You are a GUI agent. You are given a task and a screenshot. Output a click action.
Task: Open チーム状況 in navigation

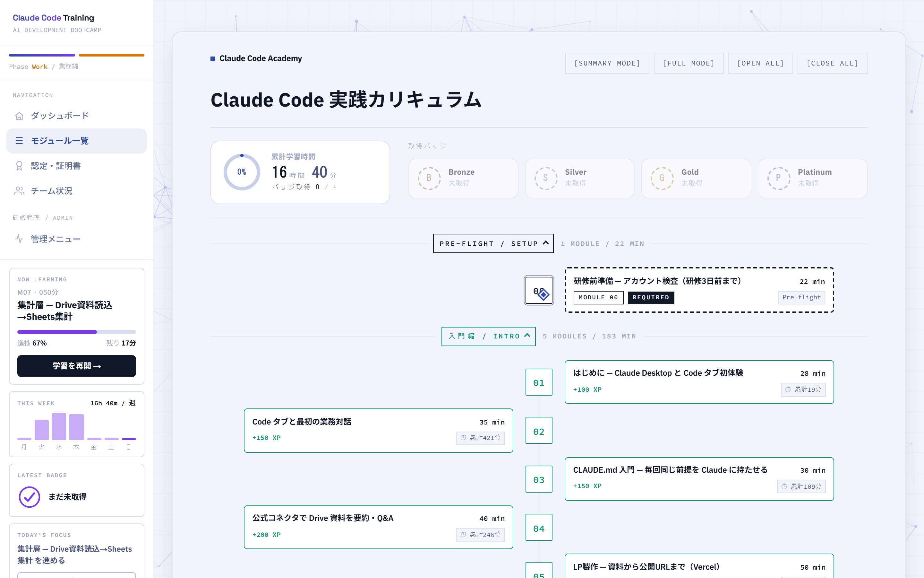click(x=77, y=191)
